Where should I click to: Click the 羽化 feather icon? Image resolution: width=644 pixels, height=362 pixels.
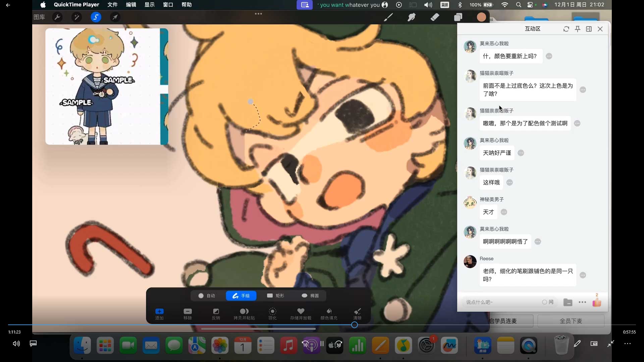click(x=272, y=311)
